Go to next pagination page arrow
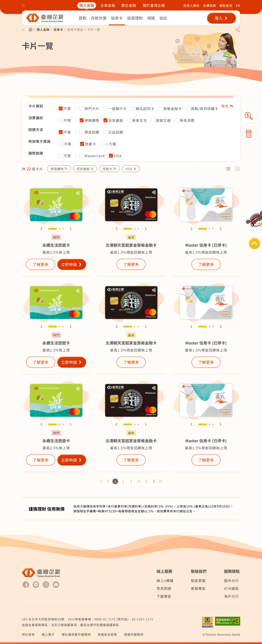 pos(154,481)
